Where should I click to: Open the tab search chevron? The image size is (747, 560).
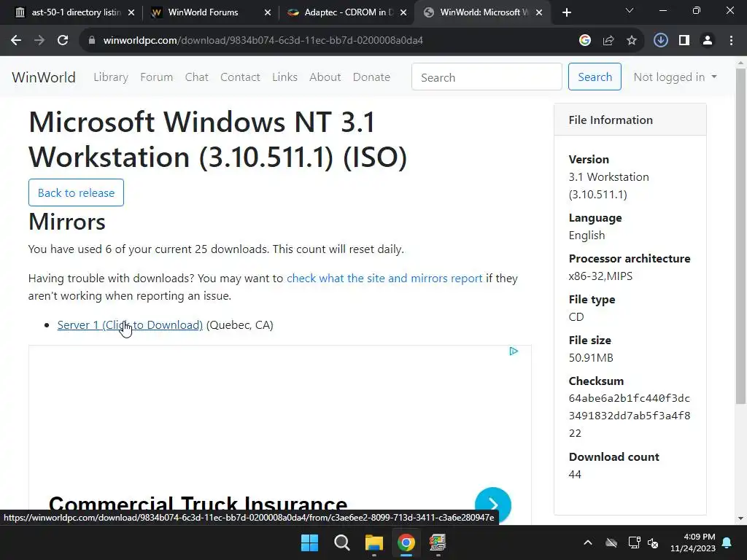[x=630, y=10]
